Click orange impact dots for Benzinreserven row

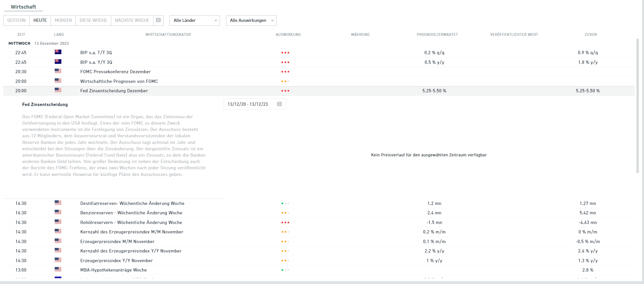(x=285, y=213)
